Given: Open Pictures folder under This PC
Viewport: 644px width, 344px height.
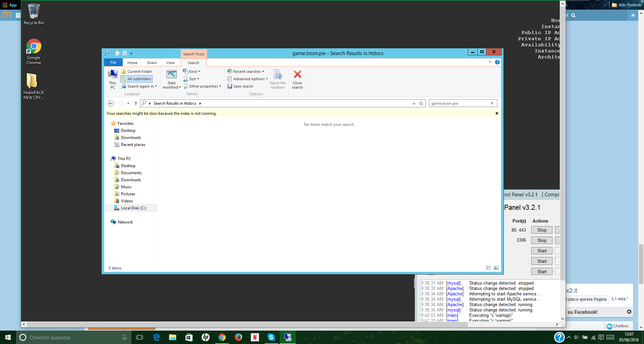Looking at the screenshot, I should point(128,194).
